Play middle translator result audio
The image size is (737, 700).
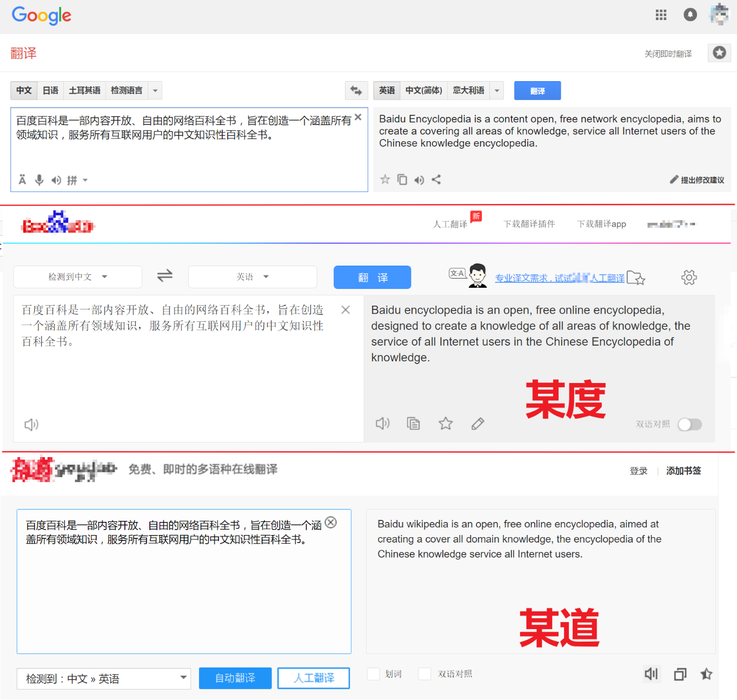click(x=383, y=423)
